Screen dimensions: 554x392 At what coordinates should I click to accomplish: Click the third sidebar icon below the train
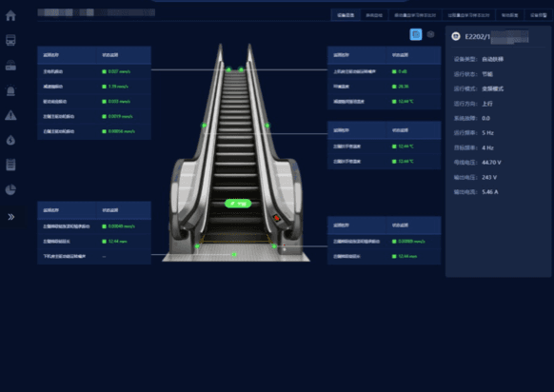pyautogui.click(x=10, y=66)
